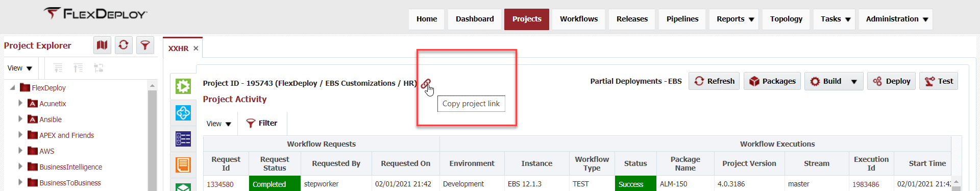Sort by the Environment column header

[x=472, y=163]
